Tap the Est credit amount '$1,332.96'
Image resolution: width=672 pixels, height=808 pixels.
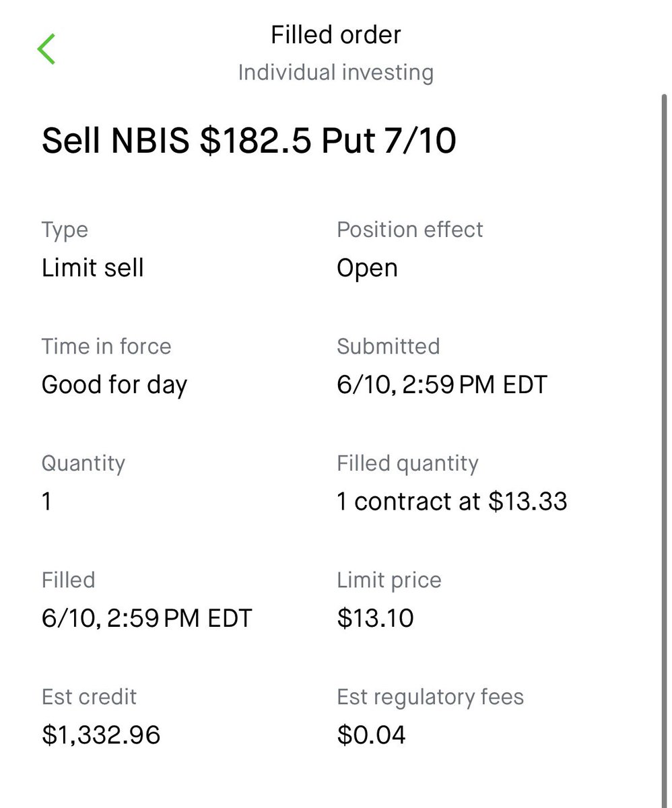[101, 735]
